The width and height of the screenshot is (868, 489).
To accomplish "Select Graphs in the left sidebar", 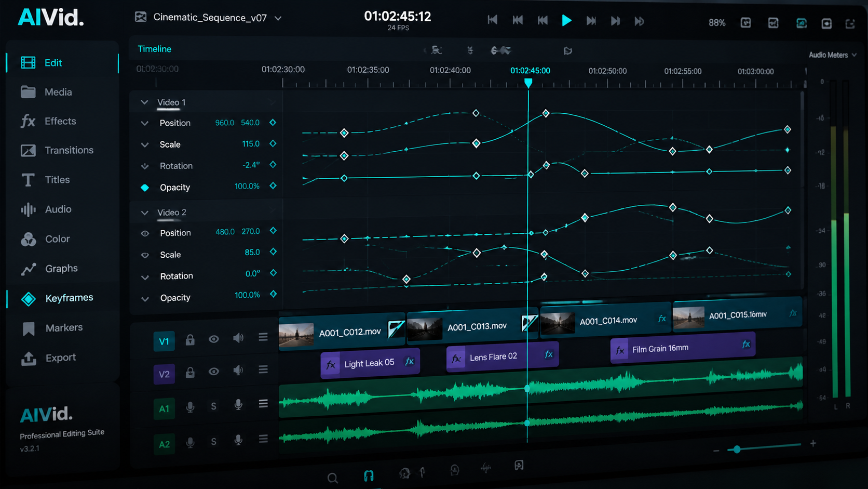I will click(49, 269).
